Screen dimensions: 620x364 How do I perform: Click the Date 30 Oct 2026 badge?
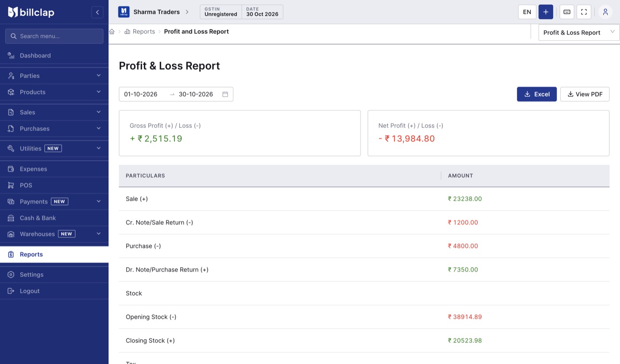[x=262, y=12]
